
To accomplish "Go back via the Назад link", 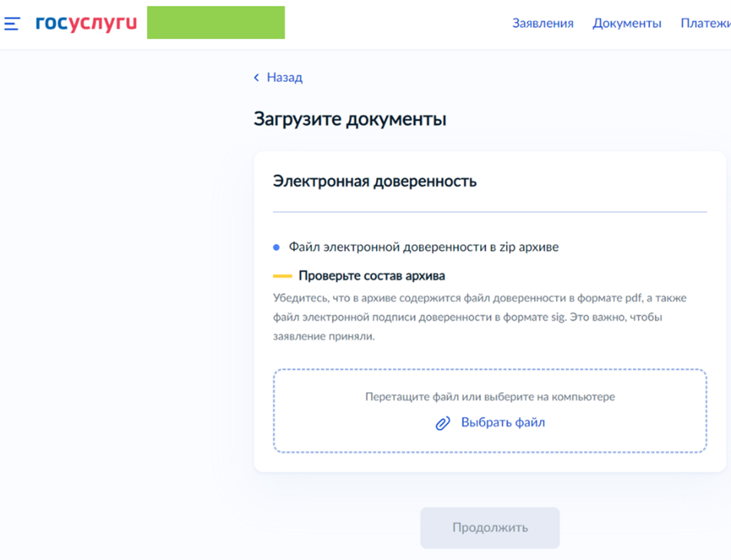I will coord(285,77).
